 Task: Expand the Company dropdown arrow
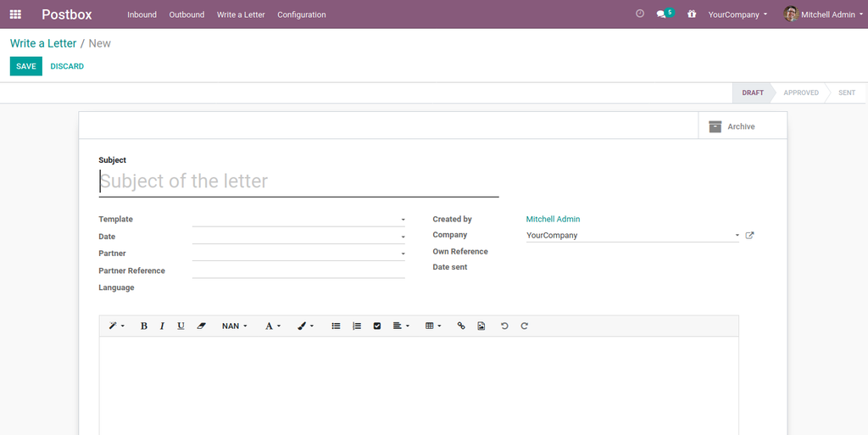[x=737, y=235]
